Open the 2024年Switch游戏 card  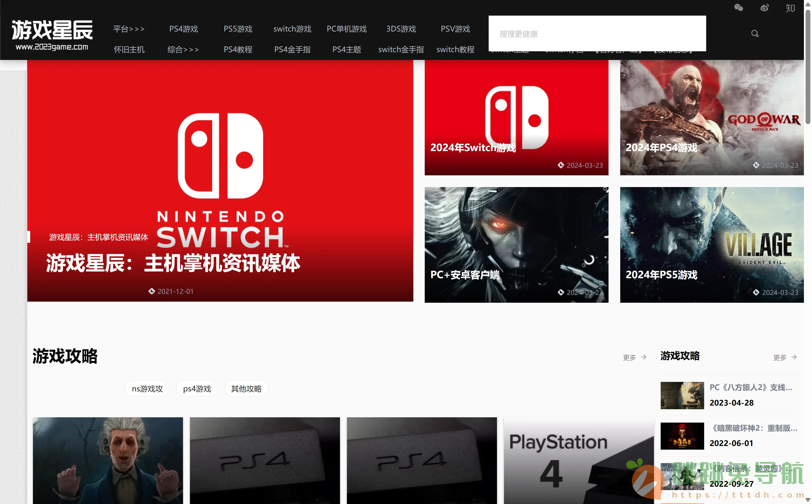516,118
